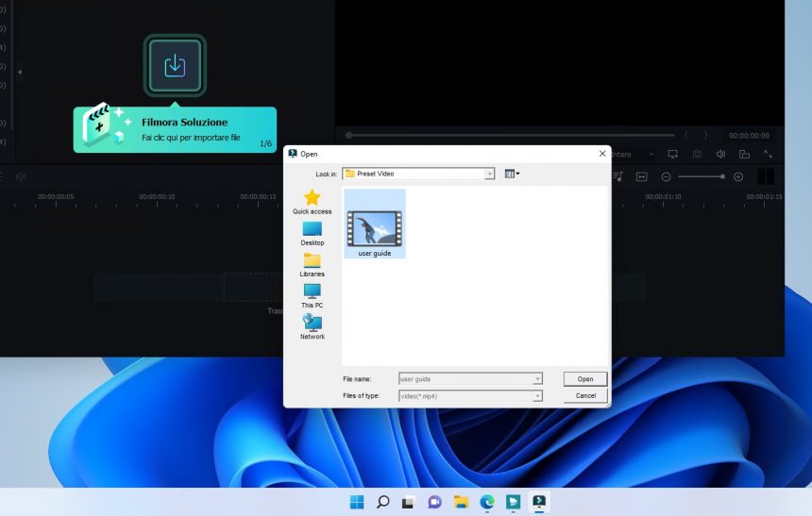Screen dimensions: 812x516
Task: Enter fullscreen preview with the expand arrows icon
Action: [x=768, y=154]
